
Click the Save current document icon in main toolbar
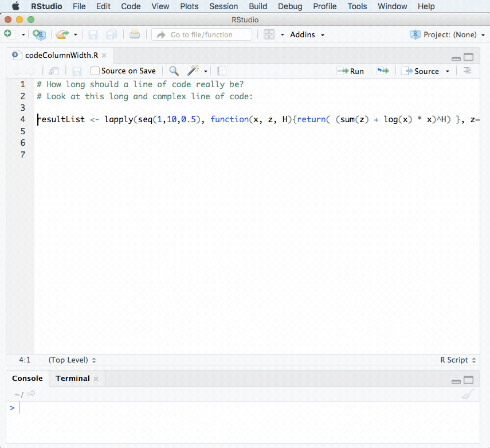93,34
